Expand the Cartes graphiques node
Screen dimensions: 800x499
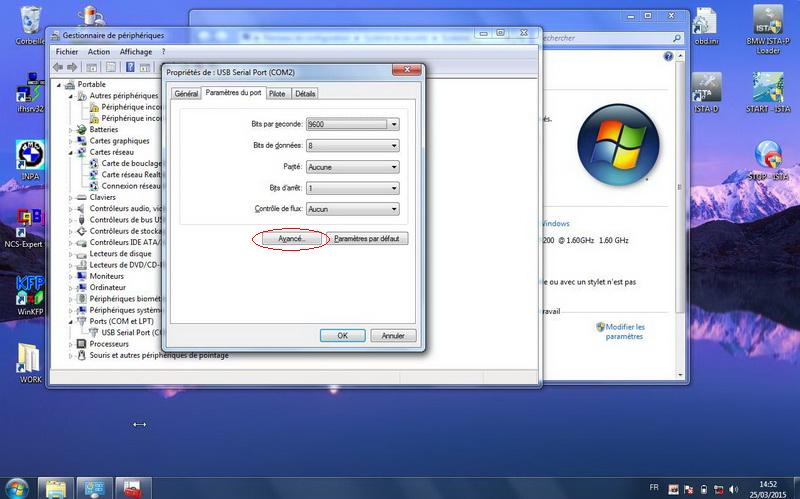click(x=71, y=141)
